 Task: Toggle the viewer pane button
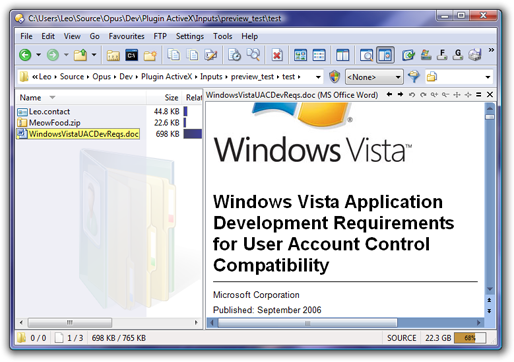[385, 55]
